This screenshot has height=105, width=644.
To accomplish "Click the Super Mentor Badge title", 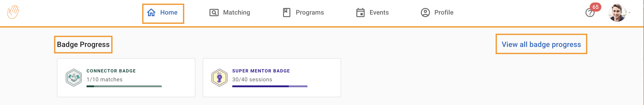I will pos(261,71).
